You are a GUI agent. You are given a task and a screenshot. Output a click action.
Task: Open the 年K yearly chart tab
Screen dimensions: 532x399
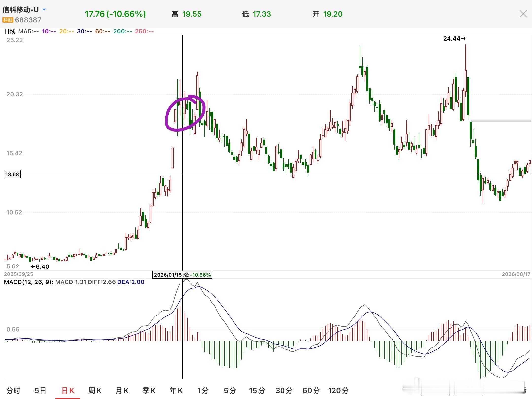[176, 390]
